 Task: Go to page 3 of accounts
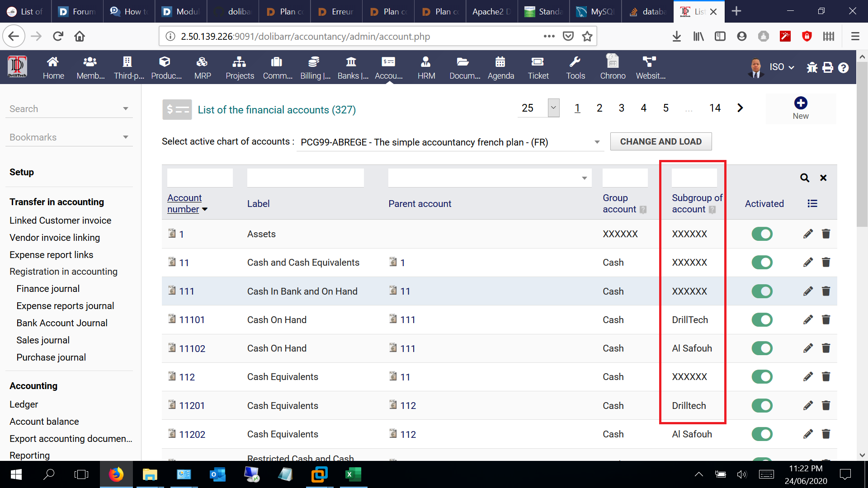pyautogui.click(x=622, y=108)
